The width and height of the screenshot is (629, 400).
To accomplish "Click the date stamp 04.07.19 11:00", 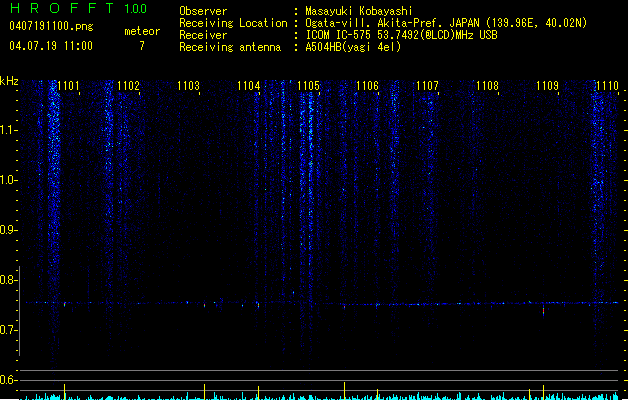I will point(51,46).
